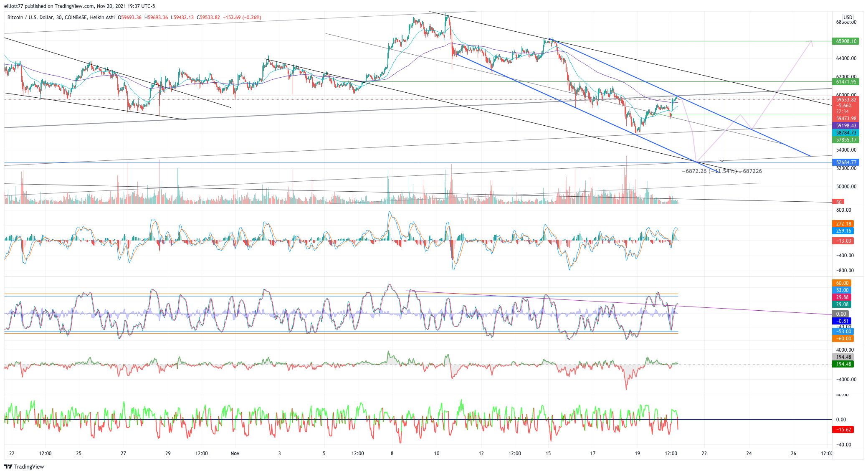This screenshot has height=474, width=868.
Task: Click the '5' date on time axis
Action: click(324, 454)
